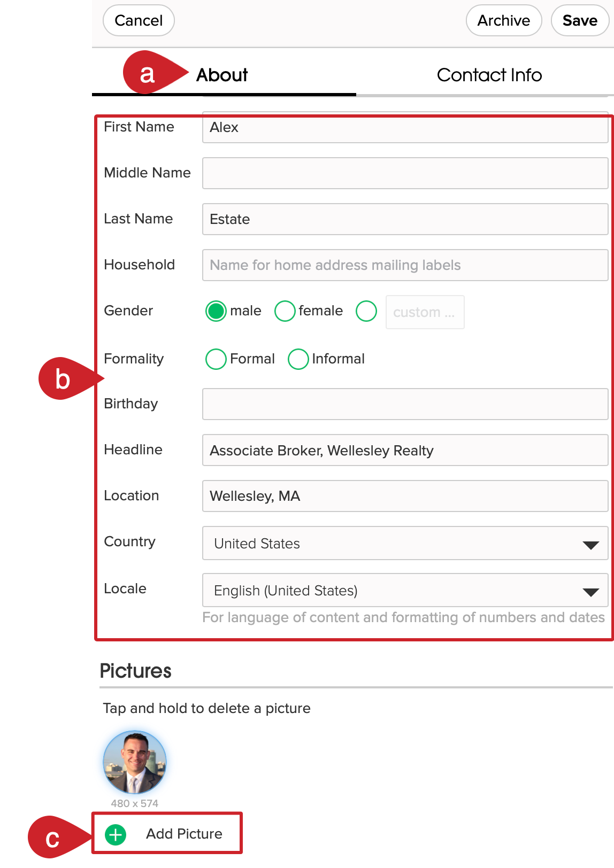The height and width of the screenshot is (868, 614).
Task: Edit the First Name field with Alex
Action: 405,127
